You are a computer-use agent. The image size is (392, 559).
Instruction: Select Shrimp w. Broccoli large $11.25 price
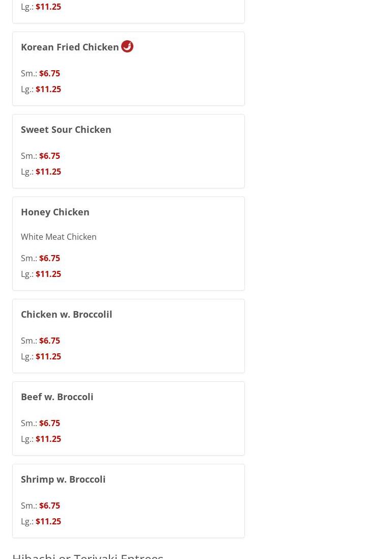coord(48,521)
